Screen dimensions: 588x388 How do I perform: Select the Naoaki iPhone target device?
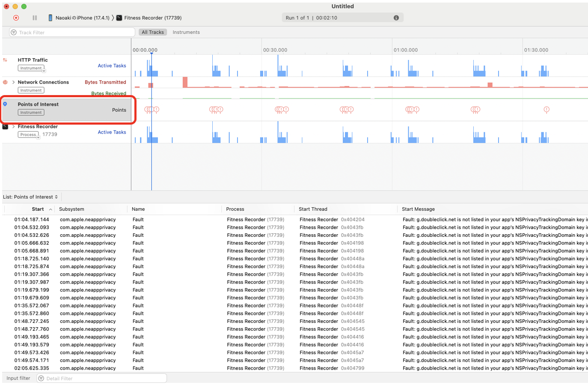tap(78, 18)
